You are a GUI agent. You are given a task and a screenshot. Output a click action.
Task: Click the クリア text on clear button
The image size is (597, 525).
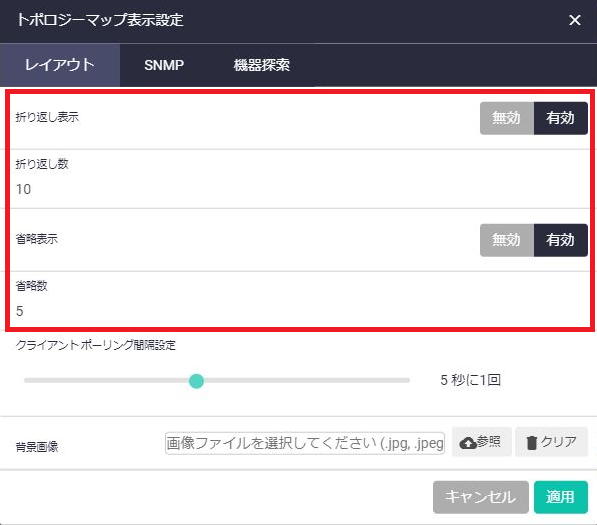[x=559, y=442]
